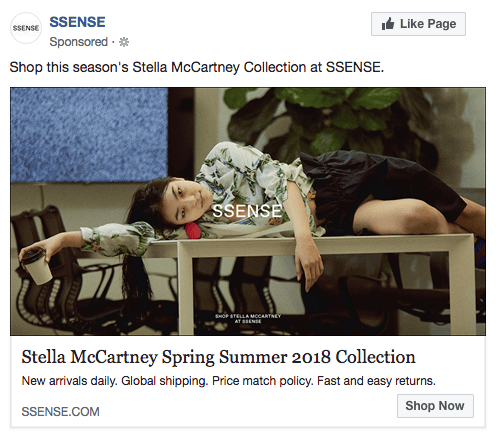Open the audience gear icon beside Sponsored
This screenshot has height=435, width=496.
click(x=124, y=42)
